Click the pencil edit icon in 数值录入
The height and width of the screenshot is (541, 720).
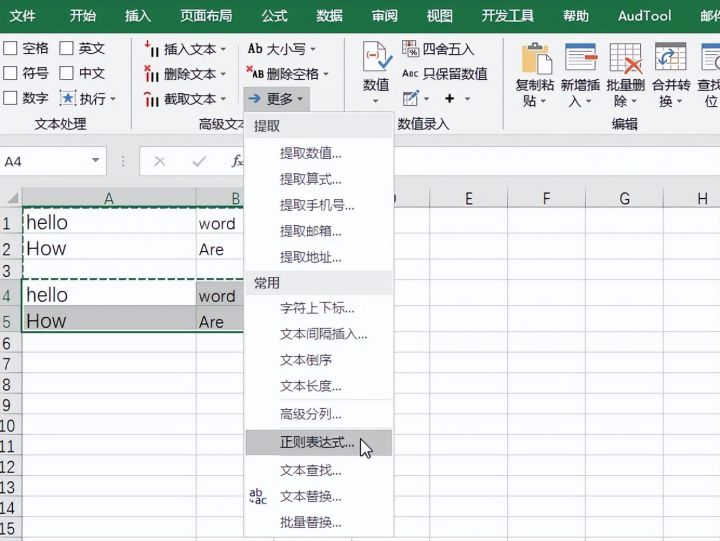coord(411,98)
